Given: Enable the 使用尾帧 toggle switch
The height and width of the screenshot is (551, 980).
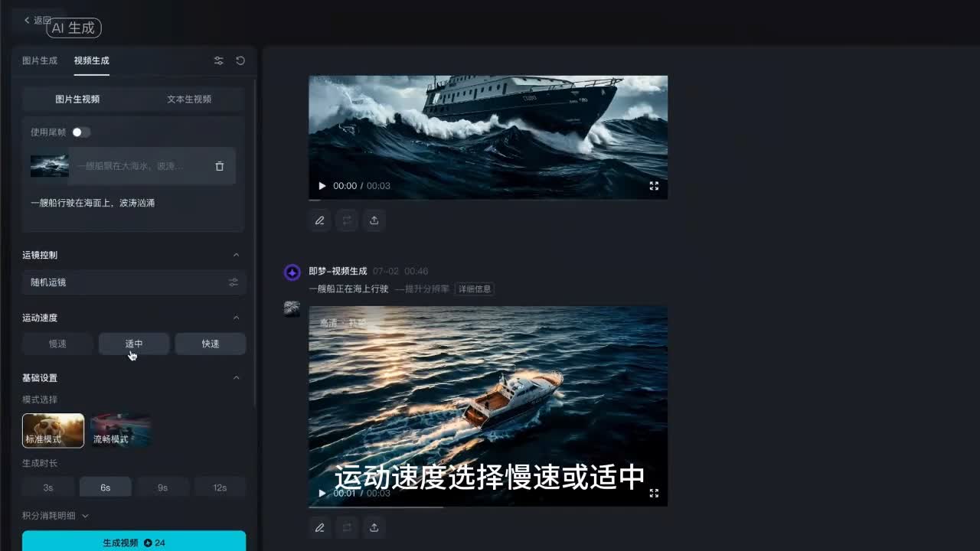Looking at the screenshot, I should tap(82, 132).
